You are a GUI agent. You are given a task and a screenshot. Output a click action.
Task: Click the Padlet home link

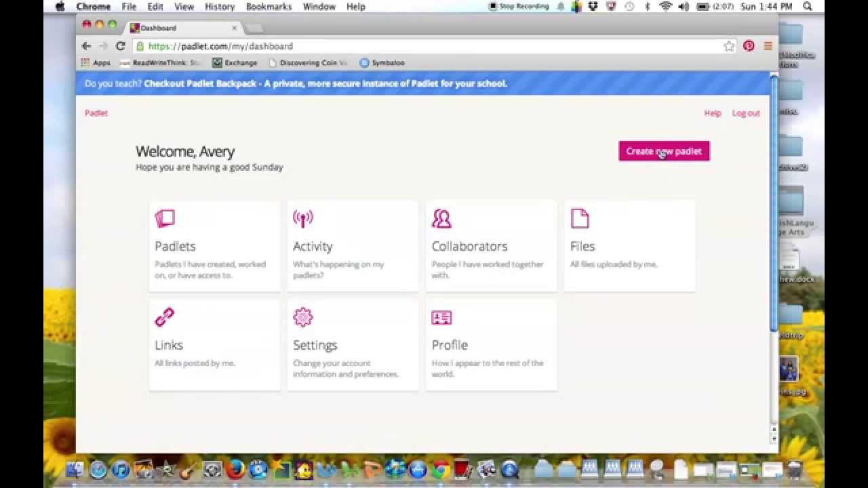coord(96,113)
